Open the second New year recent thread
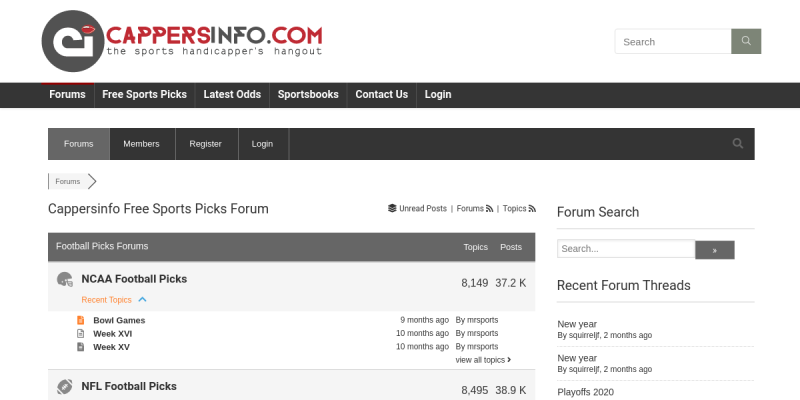 (577, 358)
